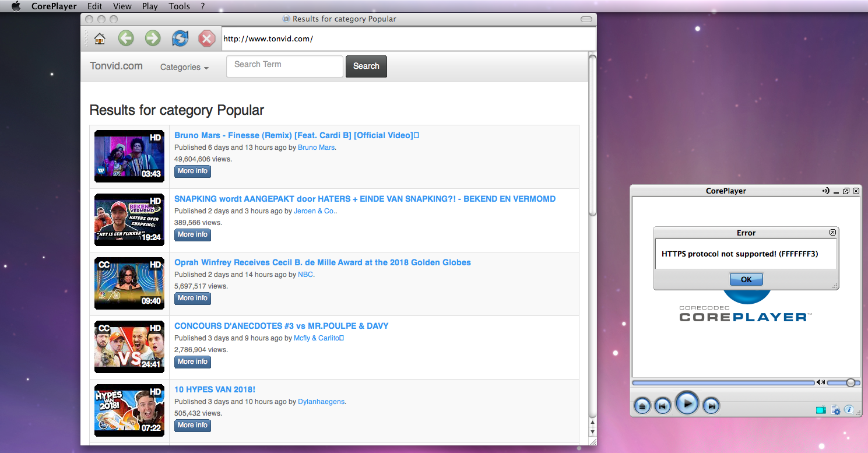Reload the page with the blue refresh icon
Image resolution: width=868 pixels, height=453 pixels.
coord(180,38)
